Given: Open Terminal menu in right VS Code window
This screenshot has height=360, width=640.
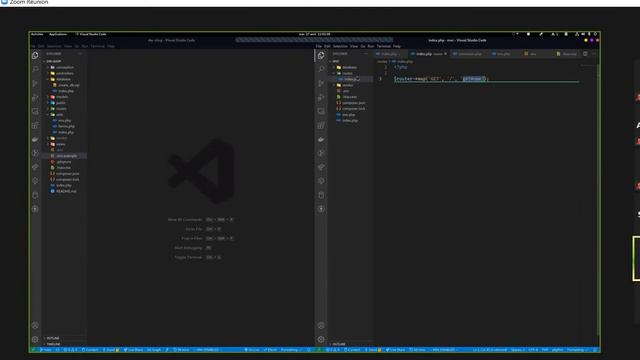Looking at the screenshot, I should tap(383, 46).
